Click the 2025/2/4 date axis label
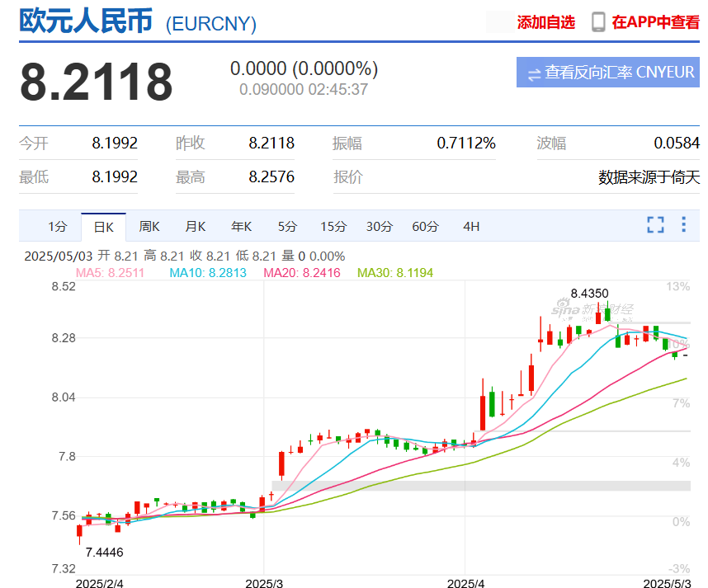The image size is (708, 588). (x=99, y=583)
